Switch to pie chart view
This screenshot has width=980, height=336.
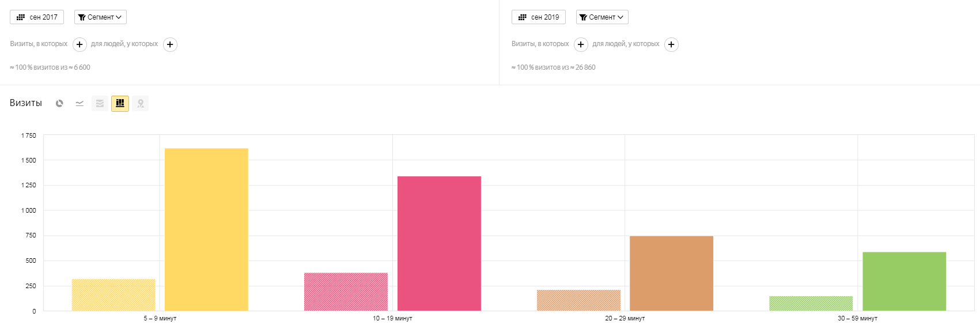point(59,104)
